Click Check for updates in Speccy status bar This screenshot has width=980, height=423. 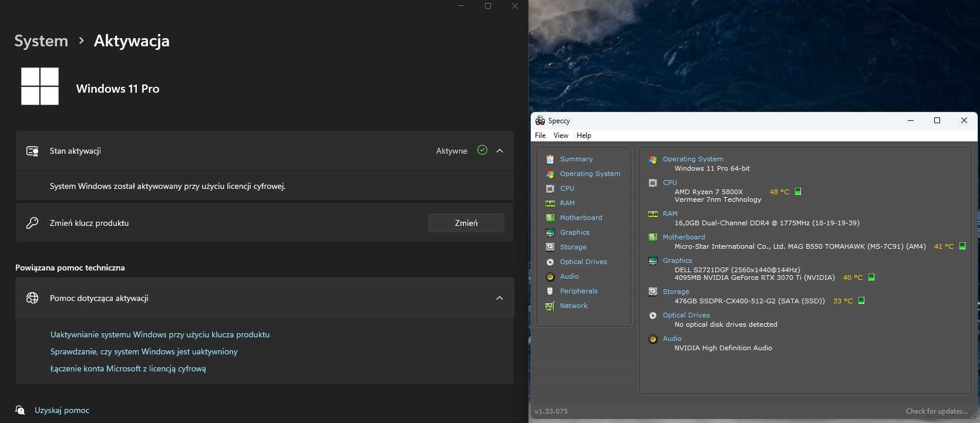[937, 411]
